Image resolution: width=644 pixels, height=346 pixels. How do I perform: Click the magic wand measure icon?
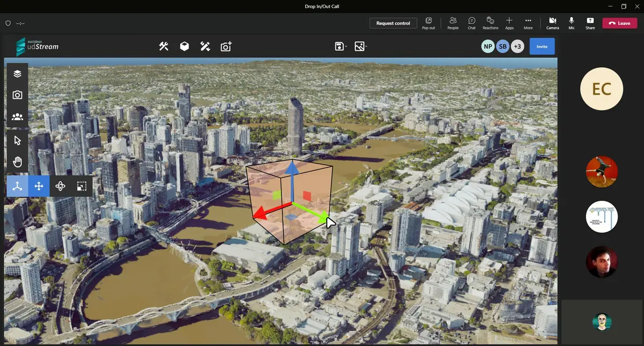pos(205,47)
